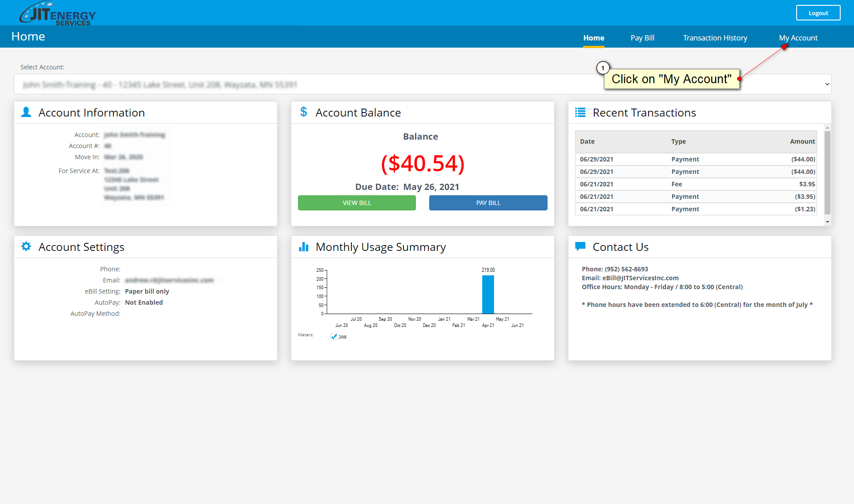Click the Select Account dropdown arrow
The height and width of the screenshot is (504, 854).
point(827,85)
